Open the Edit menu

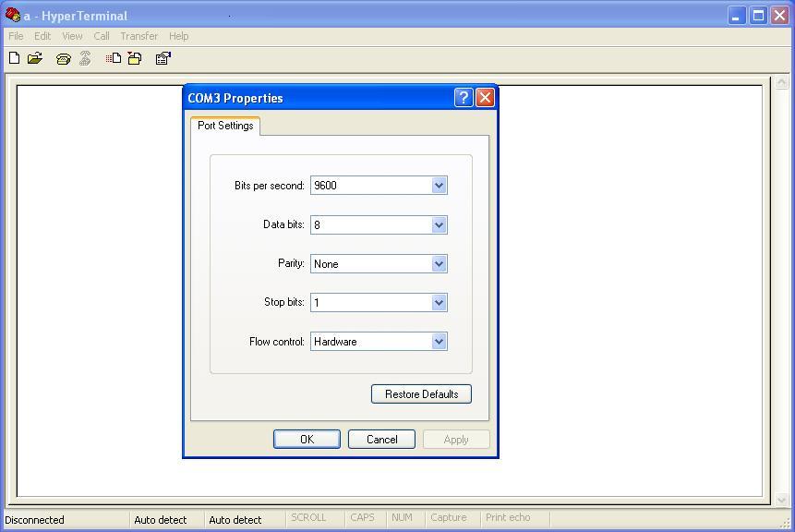pyautogui.click(x=42, y=36)
